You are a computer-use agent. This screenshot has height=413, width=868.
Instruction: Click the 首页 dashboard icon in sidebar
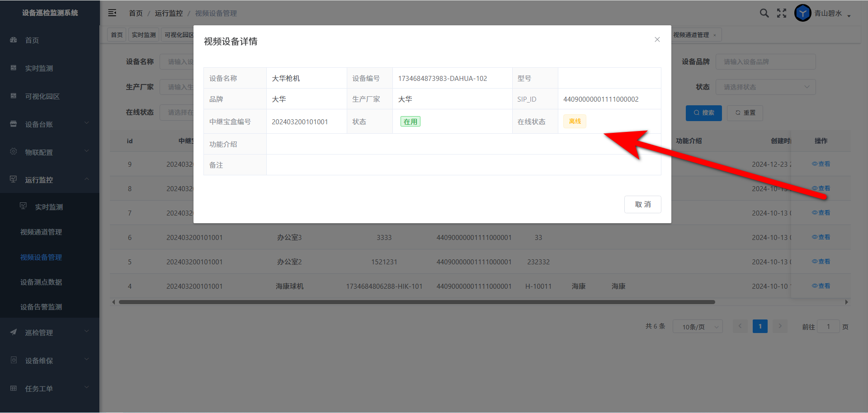[14, 40]
